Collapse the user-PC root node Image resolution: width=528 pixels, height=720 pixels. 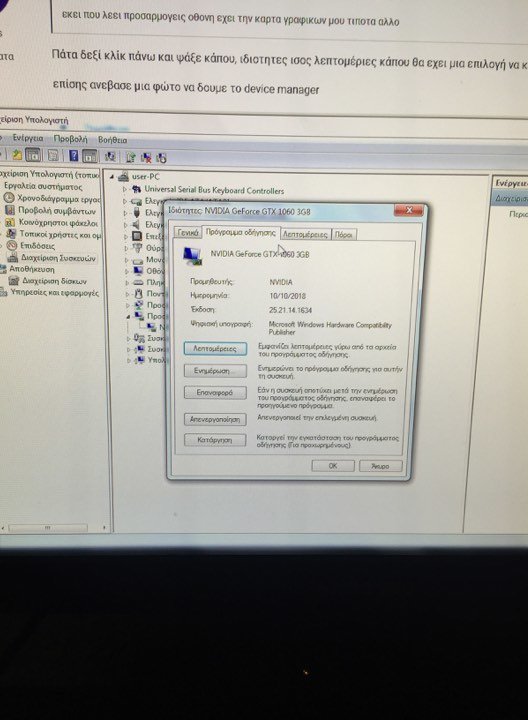112,176
